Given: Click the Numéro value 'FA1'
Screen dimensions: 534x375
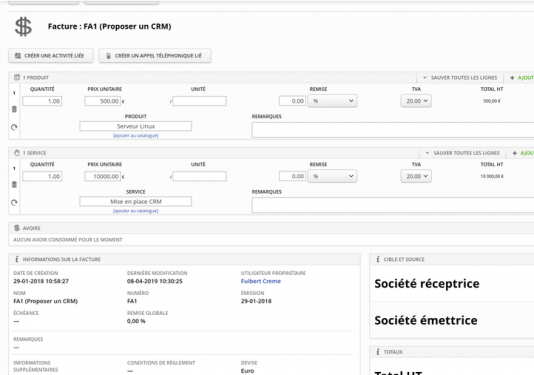Looking at the screenshot, I should tap(132, 301).
